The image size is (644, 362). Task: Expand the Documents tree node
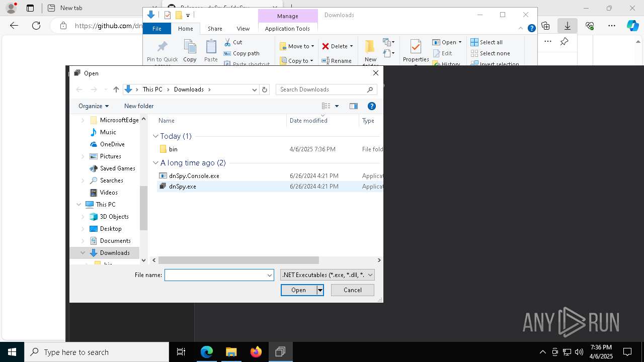tap(83, 241)
